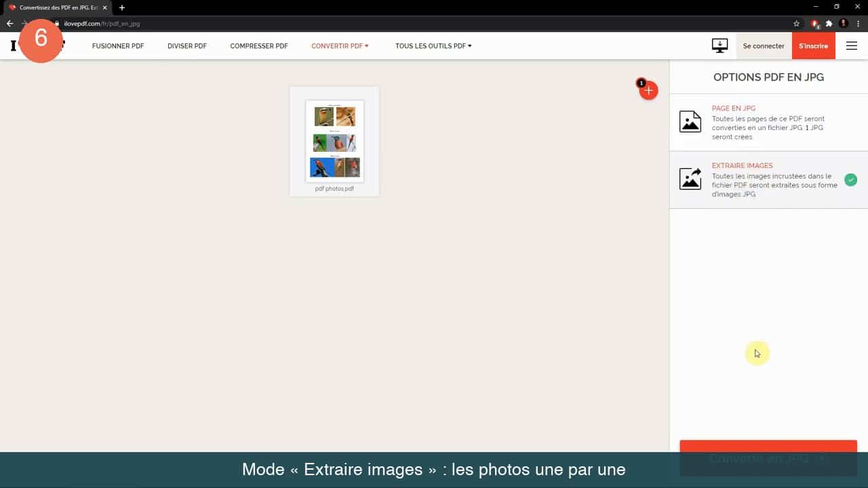The width and height of the screenshot is (868, 488).
Task: Close the Convertissez des PDF en JPG tab
Action: [x=105, y=7]
